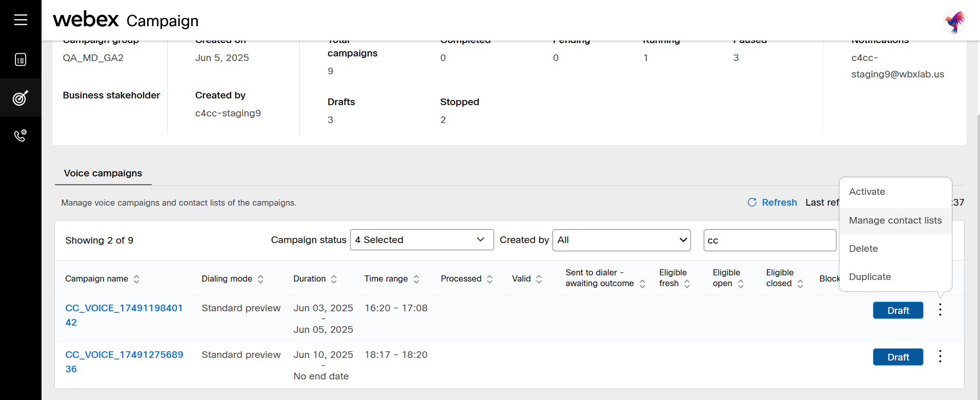Image resolution: width=980 pixels, height=400 pixels.
Task: Sort by Dialing mode column
Action: tap(261, 279)
